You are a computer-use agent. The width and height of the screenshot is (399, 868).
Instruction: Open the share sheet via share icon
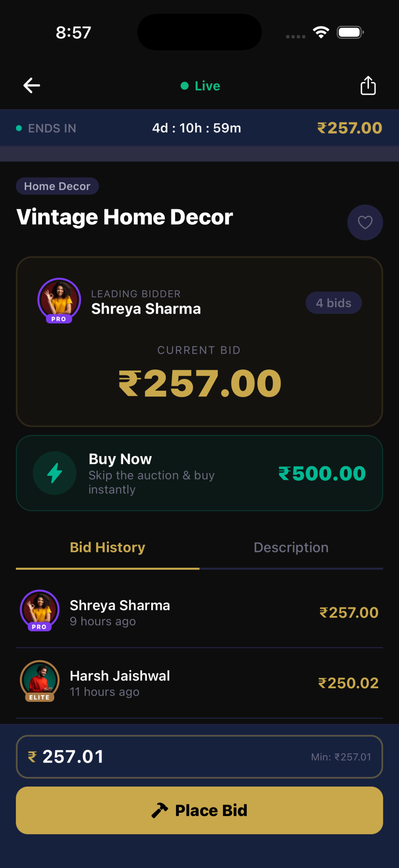coord(368,85)
